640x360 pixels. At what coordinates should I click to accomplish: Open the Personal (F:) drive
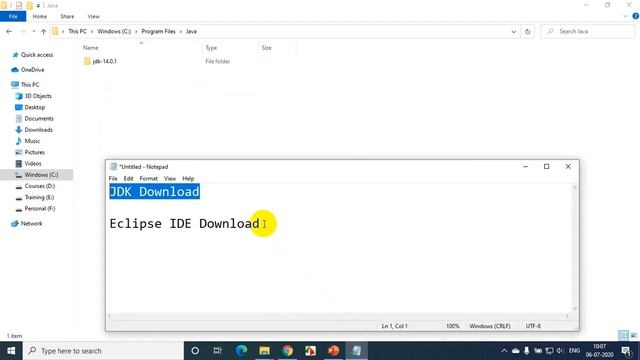click(x=35, y=209)
